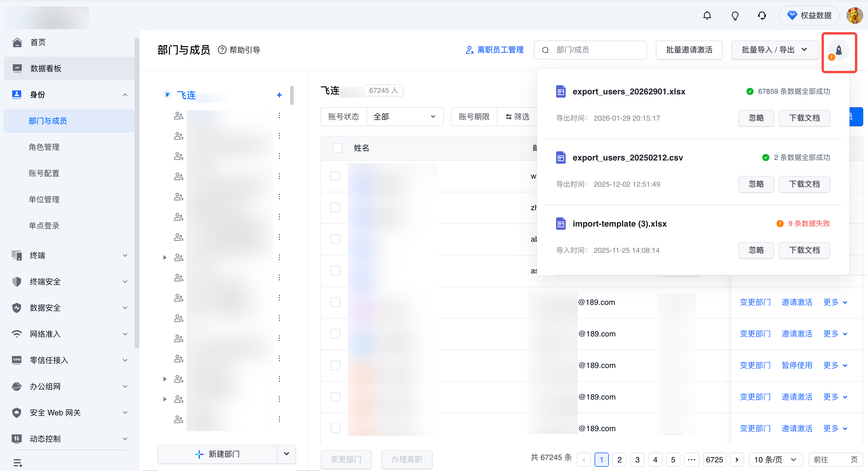Select the 部门与成员 menu item
This screenshot has height=471, width=868.
click(69, 121)
